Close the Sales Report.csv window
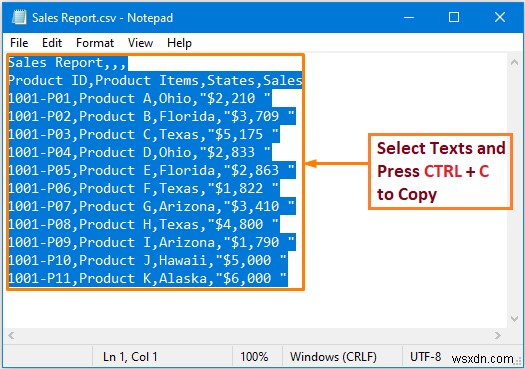Screen dimensions: 525x369 tap(500, 17)
